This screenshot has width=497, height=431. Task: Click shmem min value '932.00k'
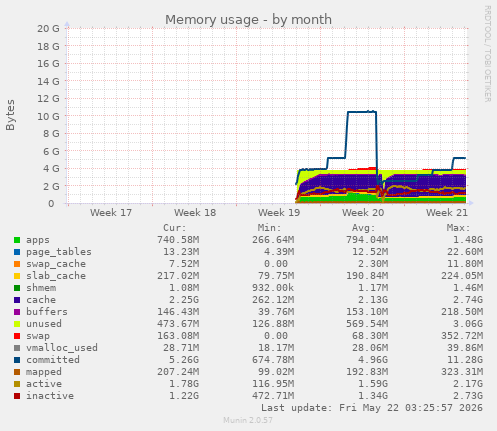[273, 288]
